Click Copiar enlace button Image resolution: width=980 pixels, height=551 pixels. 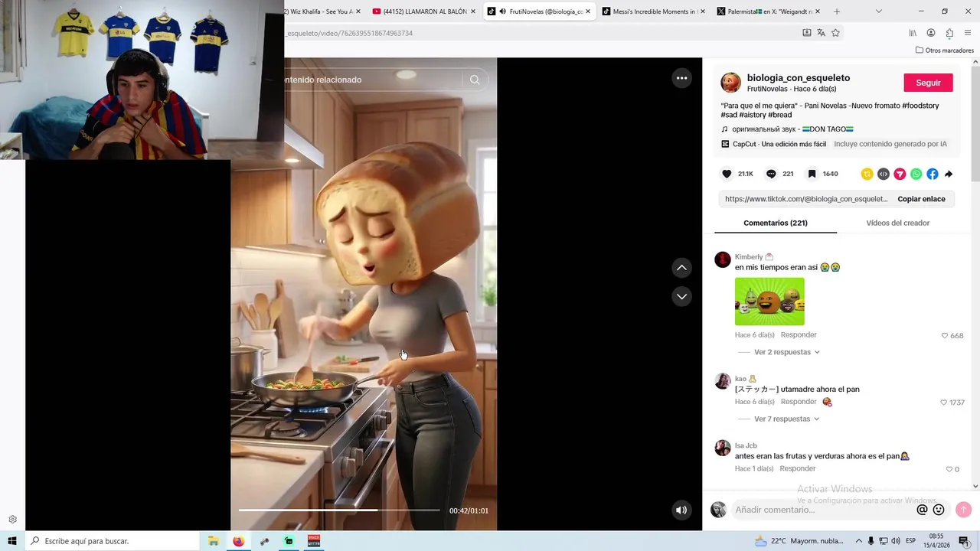pyautogui.click(x=921, y=199)
